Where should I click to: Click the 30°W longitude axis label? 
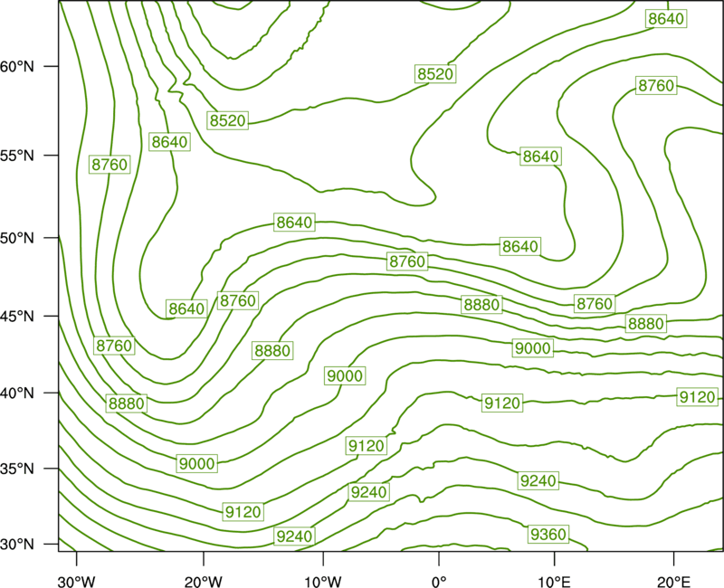[x=77, y=582]
